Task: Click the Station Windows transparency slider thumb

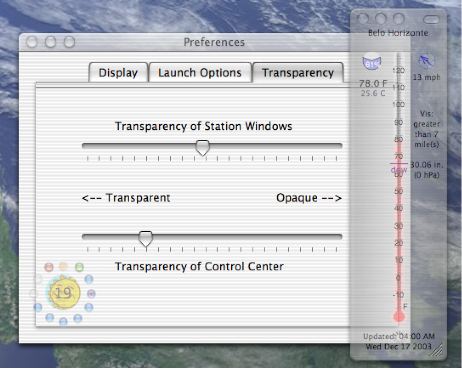Action: point(202,148)
